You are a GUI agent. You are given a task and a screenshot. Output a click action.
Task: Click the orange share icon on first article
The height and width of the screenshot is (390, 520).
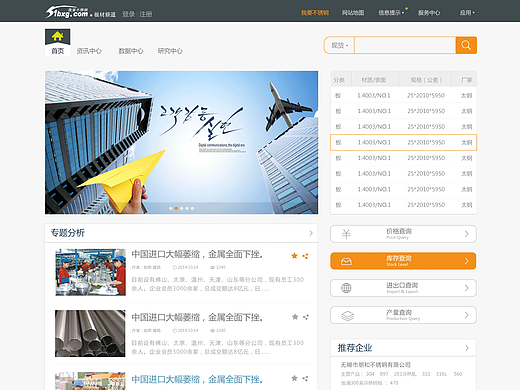(305, 256)
